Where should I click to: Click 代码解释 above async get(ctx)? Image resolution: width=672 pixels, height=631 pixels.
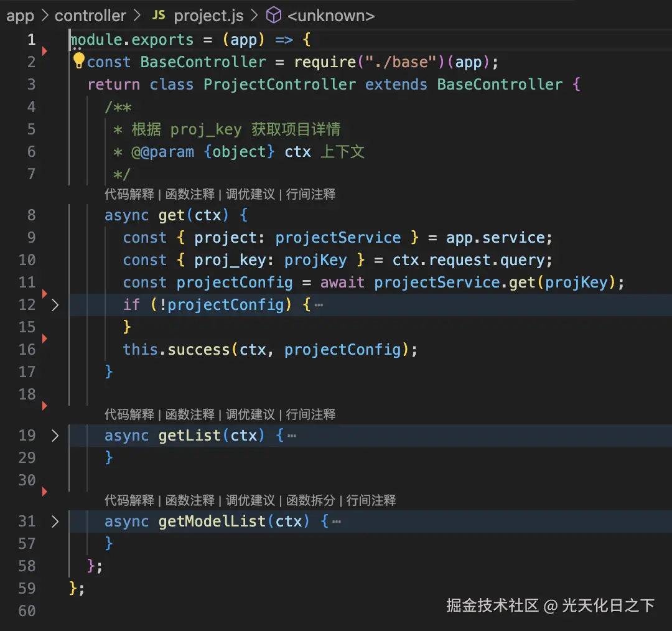click(x=129, y=194)
